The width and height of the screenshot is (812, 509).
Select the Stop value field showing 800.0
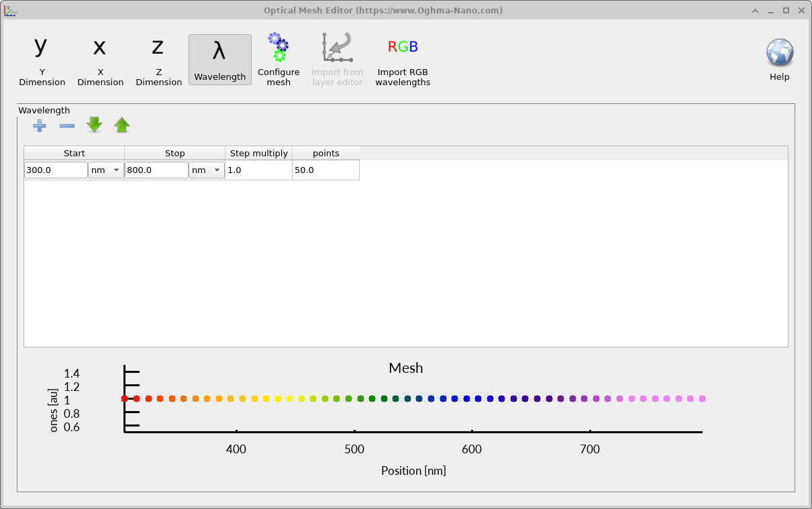[x=156, y=170]
